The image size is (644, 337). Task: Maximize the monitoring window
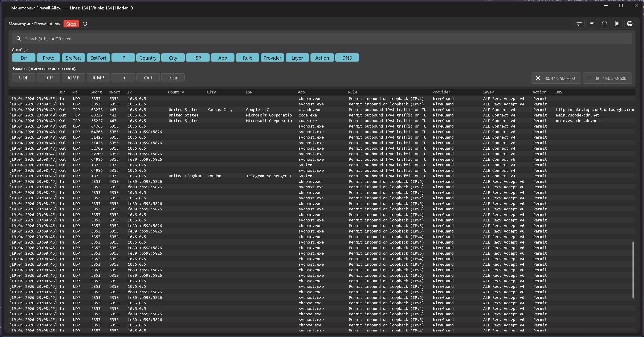pos(621,6)
